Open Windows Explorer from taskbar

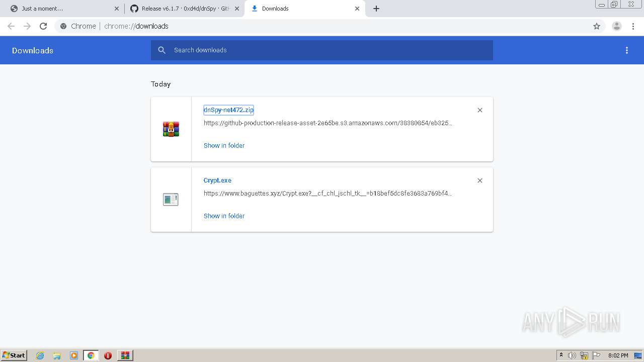click(57, 355)
